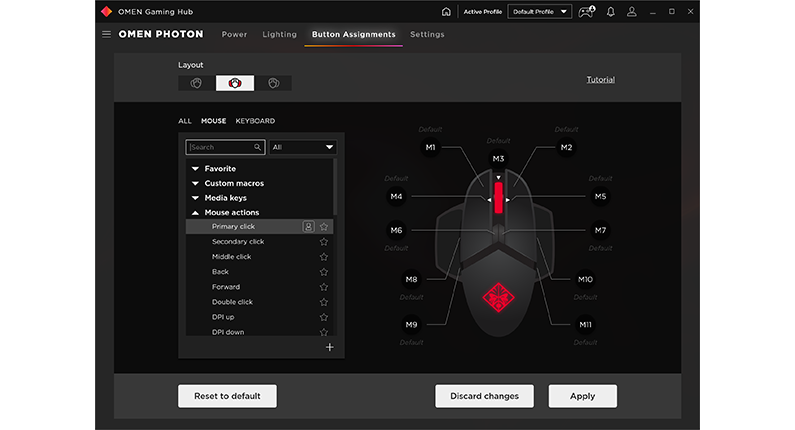Open the bell notifications icon

coord(611,12)
